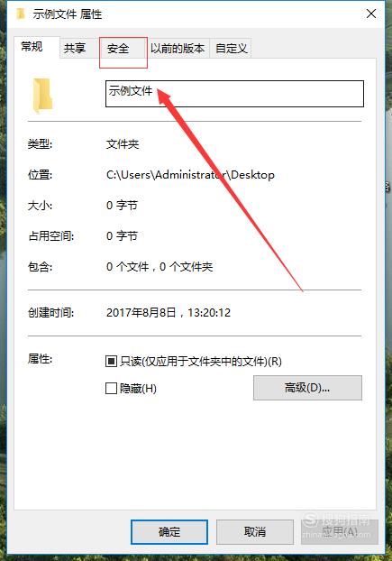Screen dimensions: 392x561
Task: Click the small folder icon in title bar
Action: tap(21, 14)
